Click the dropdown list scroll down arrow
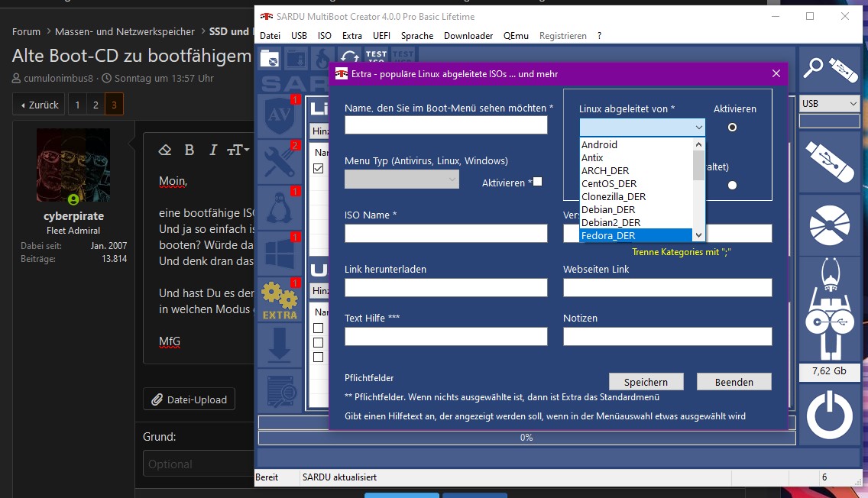Viewport: 868px width, 498px height. 698,235
